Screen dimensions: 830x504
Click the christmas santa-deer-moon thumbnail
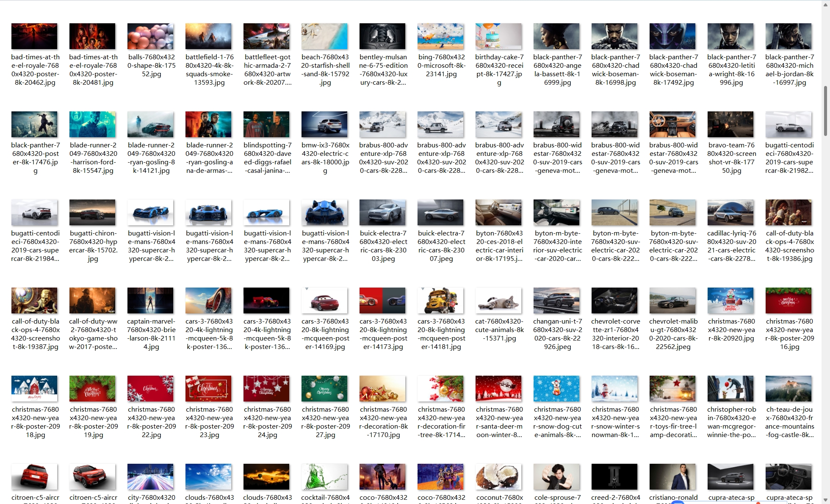tap(498, 389)
